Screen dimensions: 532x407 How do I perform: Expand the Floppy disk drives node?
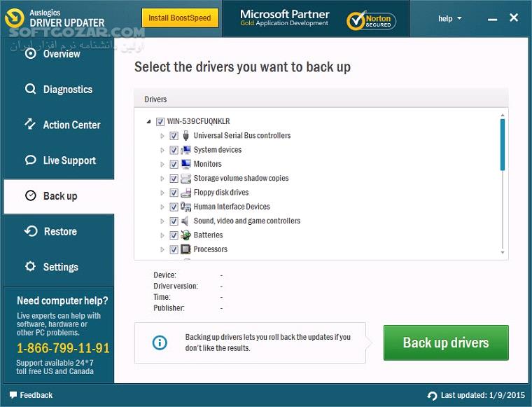coord(162,193)
